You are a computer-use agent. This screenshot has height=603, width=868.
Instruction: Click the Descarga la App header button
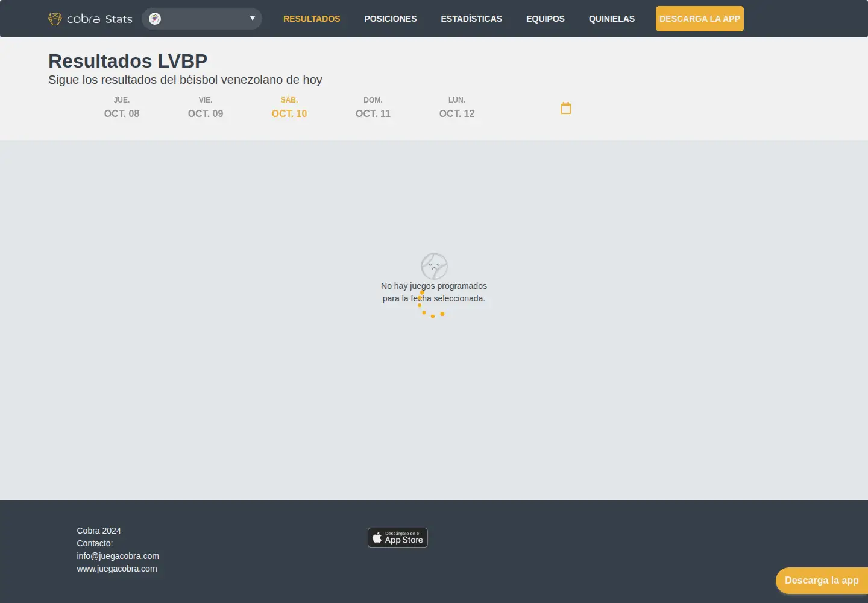pos(700,19)
